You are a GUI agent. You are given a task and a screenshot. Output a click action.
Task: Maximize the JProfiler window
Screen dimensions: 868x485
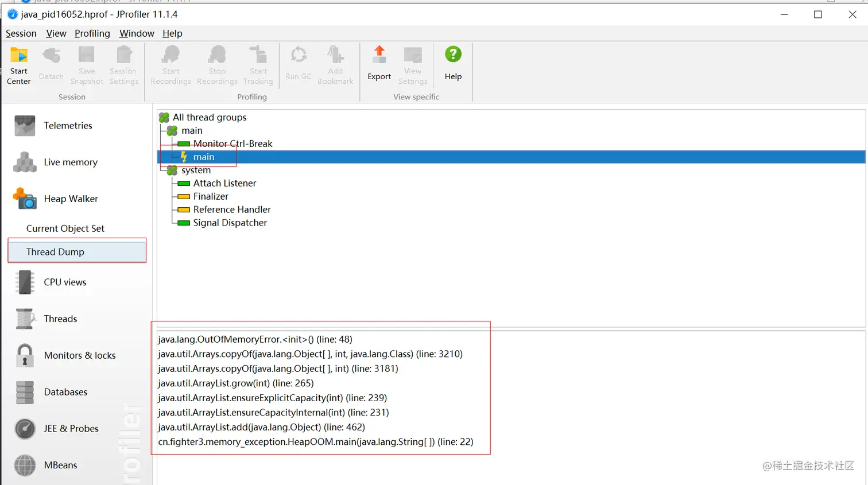(x=818, y=14)
